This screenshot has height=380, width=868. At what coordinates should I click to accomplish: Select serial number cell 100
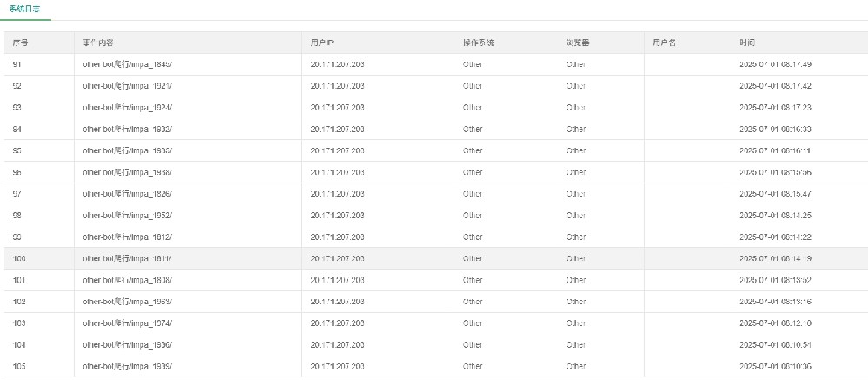pos(19,258)
